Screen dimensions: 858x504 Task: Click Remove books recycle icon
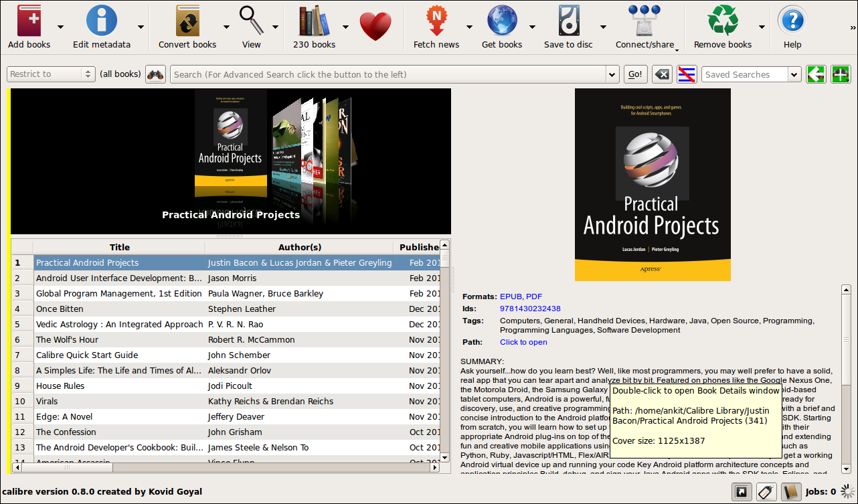pyautogui.click(x=723, y=21)
